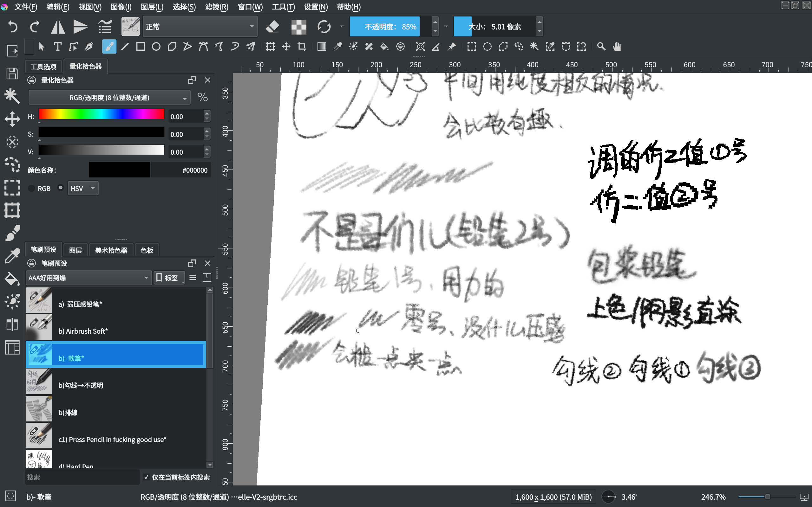Open the 滤镜(R) menu
Screen dimensions: 812x507
pos(216,7)
